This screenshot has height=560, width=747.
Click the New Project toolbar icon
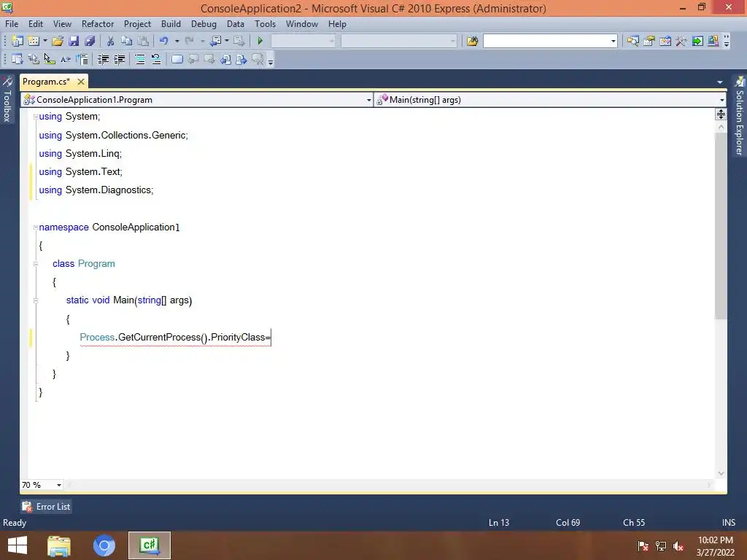click(x=18, y=41)
